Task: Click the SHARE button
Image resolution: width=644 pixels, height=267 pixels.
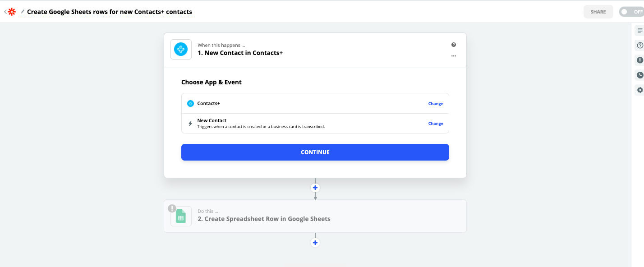Action: click(598, 12)
